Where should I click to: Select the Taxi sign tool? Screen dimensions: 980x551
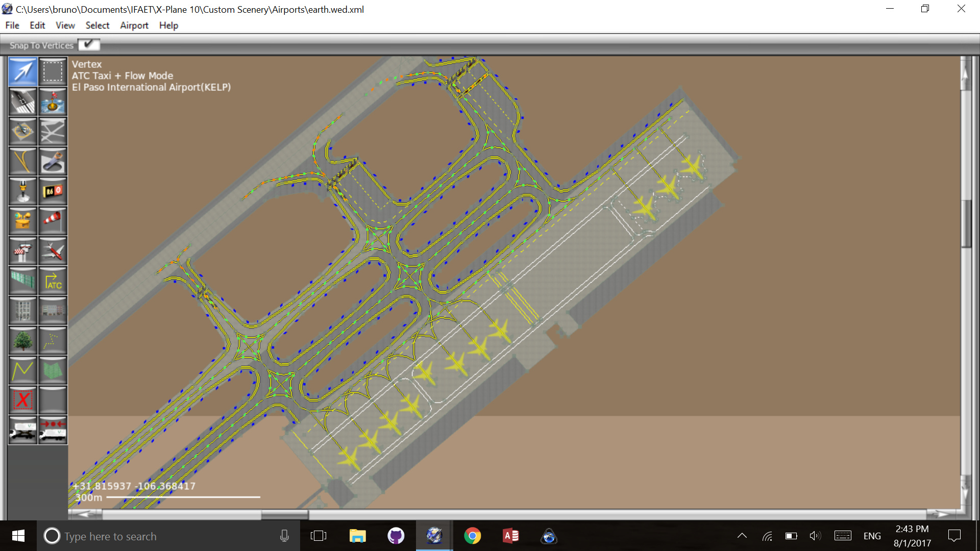[x=53, y=191]
